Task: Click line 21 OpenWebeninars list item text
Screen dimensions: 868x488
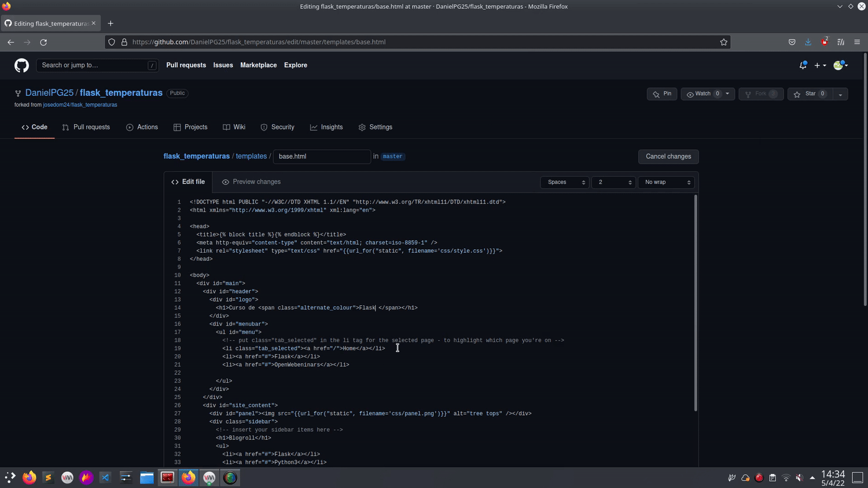Action: click(x=286, y=365)
